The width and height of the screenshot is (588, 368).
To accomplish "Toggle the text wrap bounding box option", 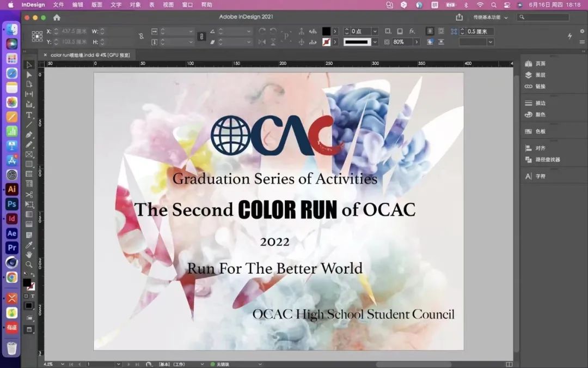I will [441, 31].
